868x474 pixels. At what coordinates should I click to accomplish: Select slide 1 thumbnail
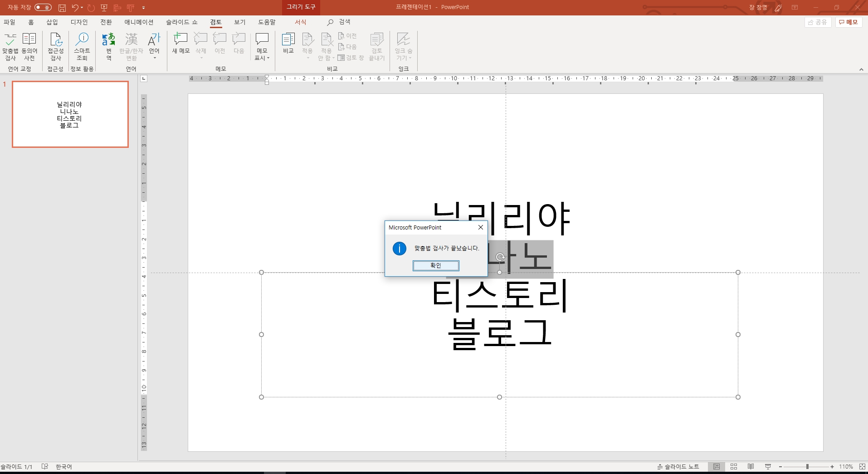(70, 114)
